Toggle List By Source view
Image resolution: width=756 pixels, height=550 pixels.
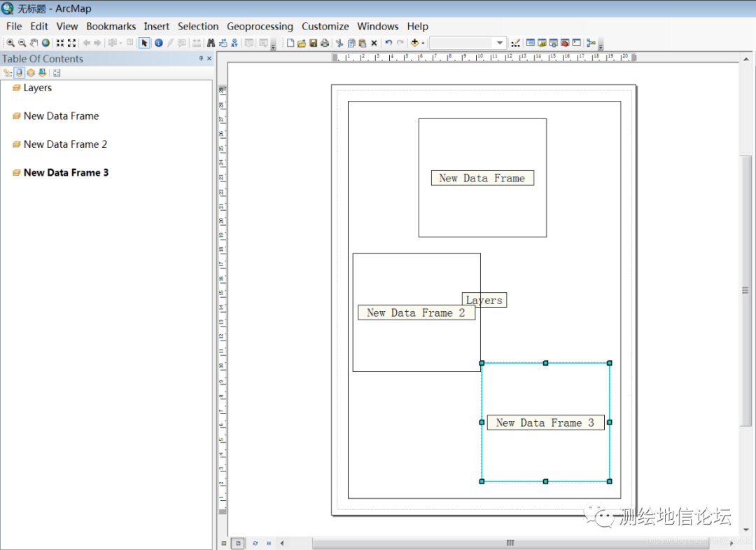20,73
